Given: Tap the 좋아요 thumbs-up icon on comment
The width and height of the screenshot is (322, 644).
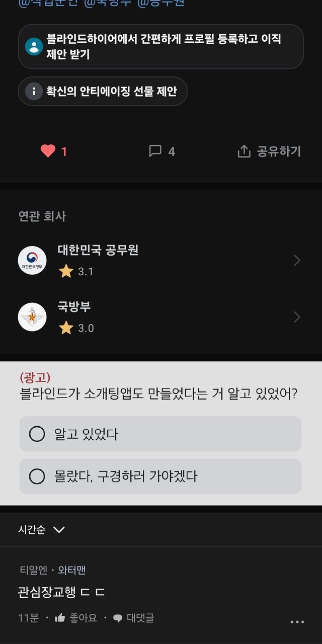Looking at the screenshot, I should [60, 618].
